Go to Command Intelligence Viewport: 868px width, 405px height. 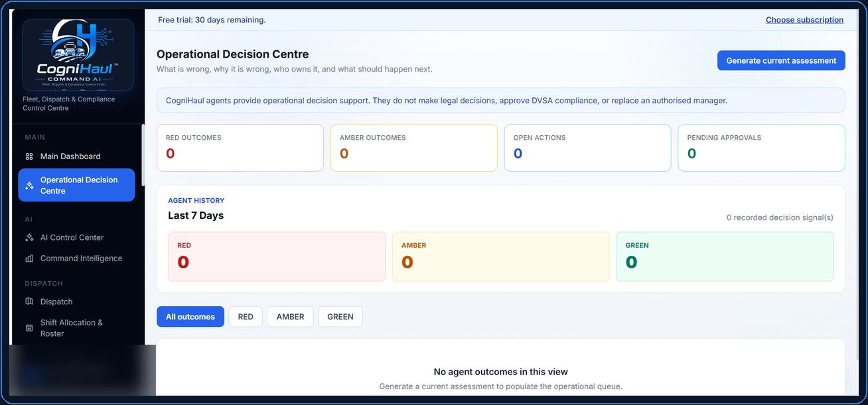click(76, 259)
